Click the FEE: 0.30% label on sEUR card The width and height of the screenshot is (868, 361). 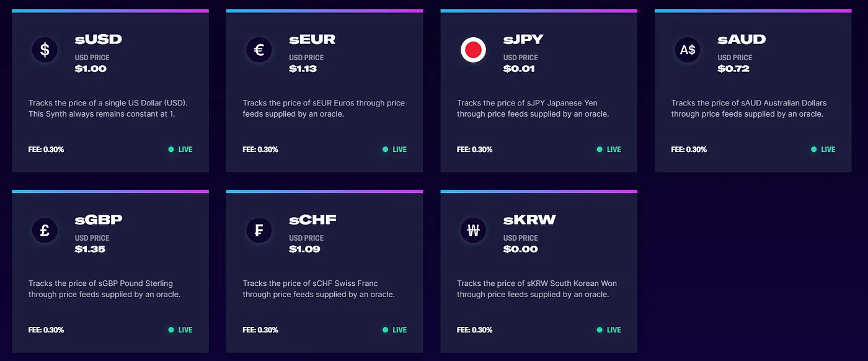tap(260, 149)
